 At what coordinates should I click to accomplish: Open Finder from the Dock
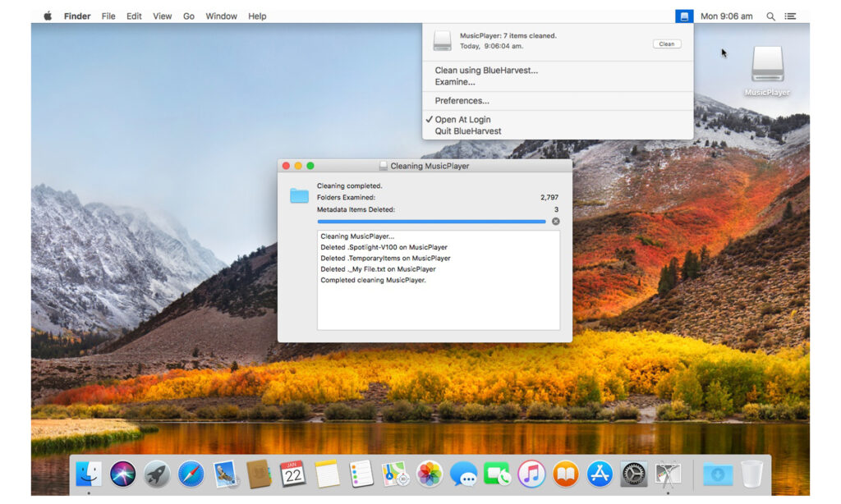pyautogui.click(x=89, y=474)
